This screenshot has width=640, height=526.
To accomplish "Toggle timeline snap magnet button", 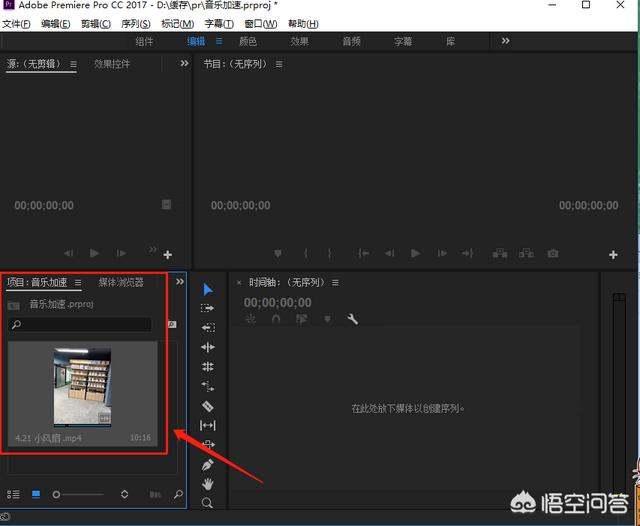I will 276,320.
